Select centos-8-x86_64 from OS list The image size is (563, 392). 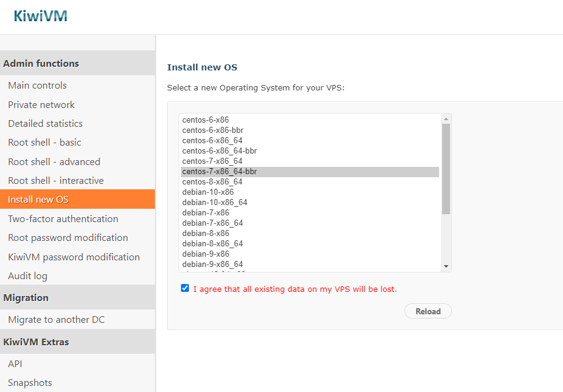click(x=213, y=182)
